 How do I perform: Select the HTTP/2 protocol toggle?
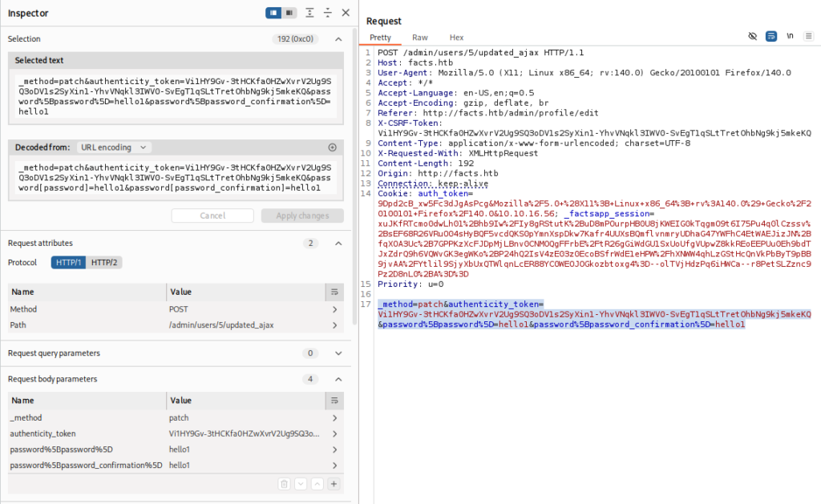coord(104,263)
